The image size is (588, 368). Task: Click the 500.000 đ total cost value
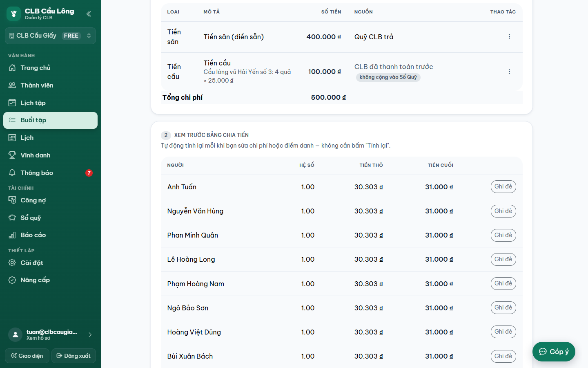[328, 97]
